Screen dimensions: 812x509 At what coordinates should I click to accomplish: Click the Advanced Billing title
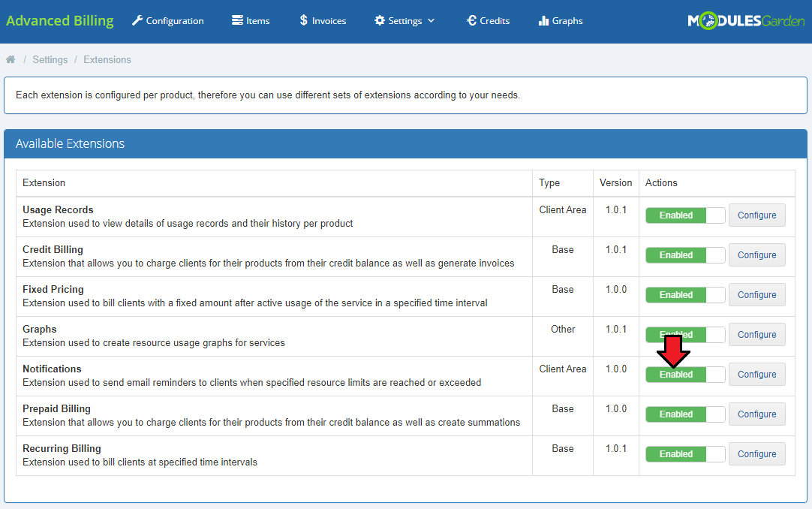(59, 21)
